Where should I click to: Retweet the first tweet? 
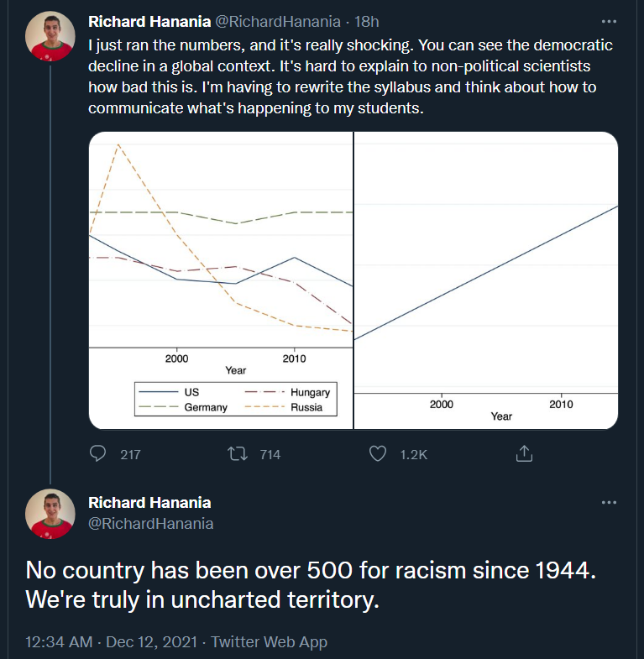[238, 454]
